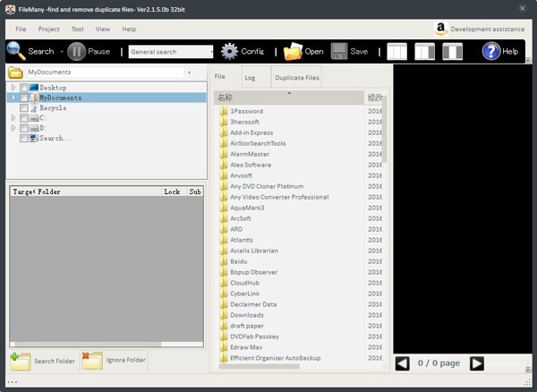The width and height of the screenshot is (537, 392).
Task: Sort by the 名称 column header
Action: [x=289, y=98]
